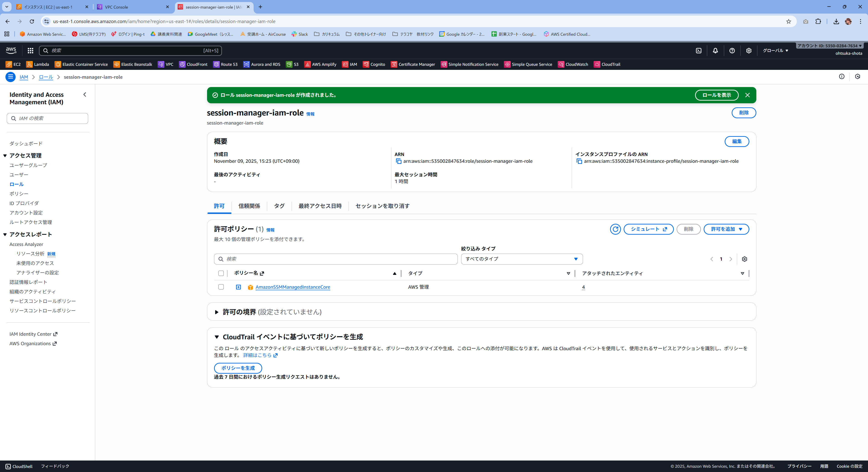This screenshot has height=472, width=868.
Task: Open the AWS services grid menu
Action: tap(30, 51)
